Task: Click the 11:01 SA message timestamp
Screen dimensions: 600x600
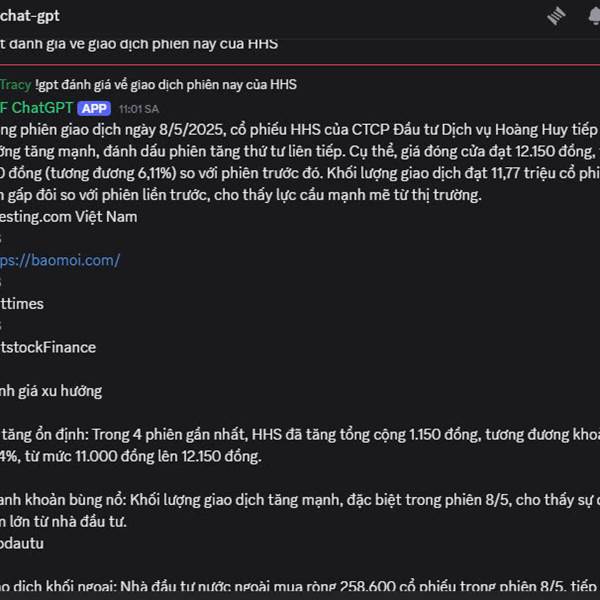Action: pos(139,109)
